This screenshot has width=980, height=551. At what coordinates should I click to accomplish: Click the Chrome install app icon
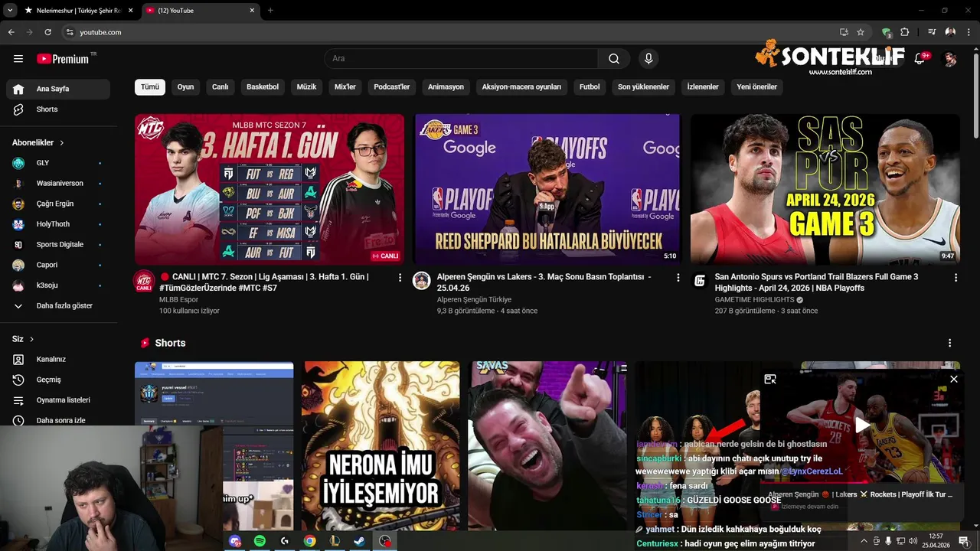click(x=844, y=32)
